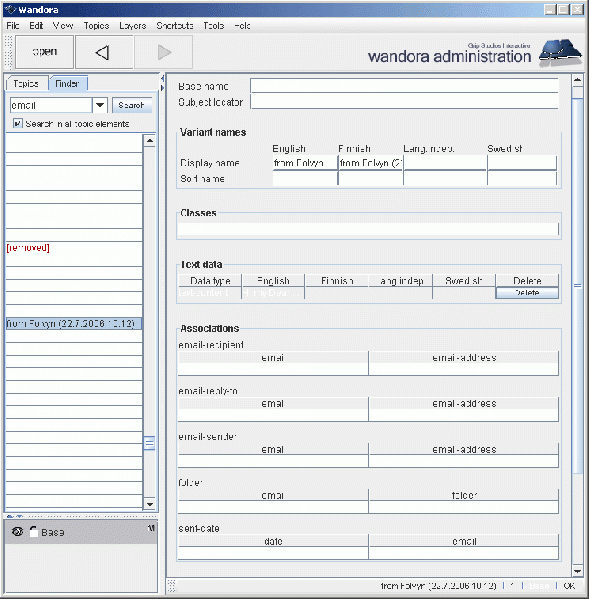Click the English display name field
The height and width of the screenshot is (599, 589).
coord(305,163)
